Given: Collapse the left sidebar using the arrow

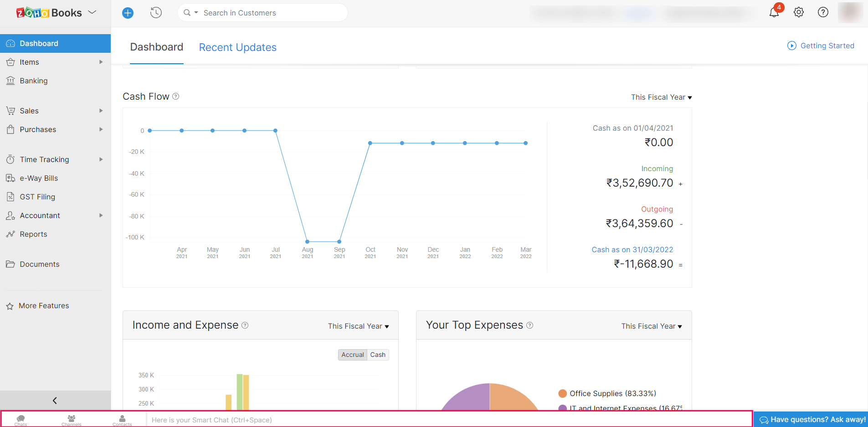Looking at the screenshot, I should (x=55, y=401).
